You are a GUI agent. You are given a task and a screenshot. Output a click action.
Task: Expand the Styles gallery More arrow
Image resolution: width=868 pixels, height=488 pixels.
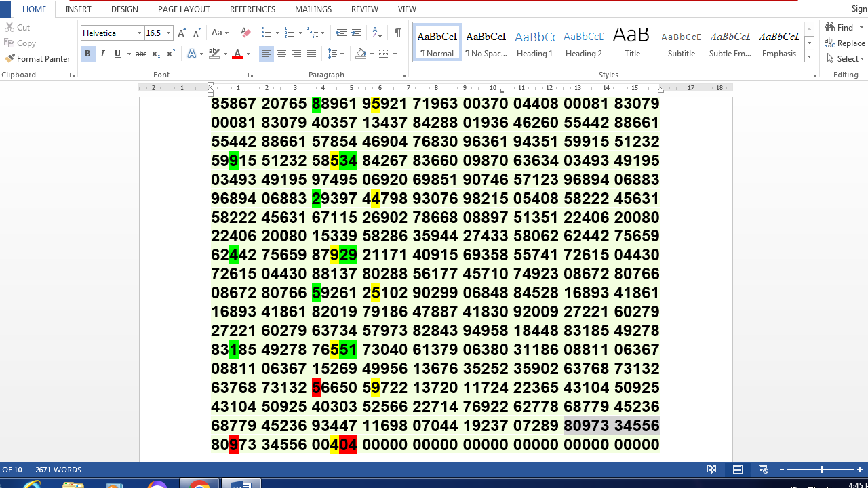(809, 56)
